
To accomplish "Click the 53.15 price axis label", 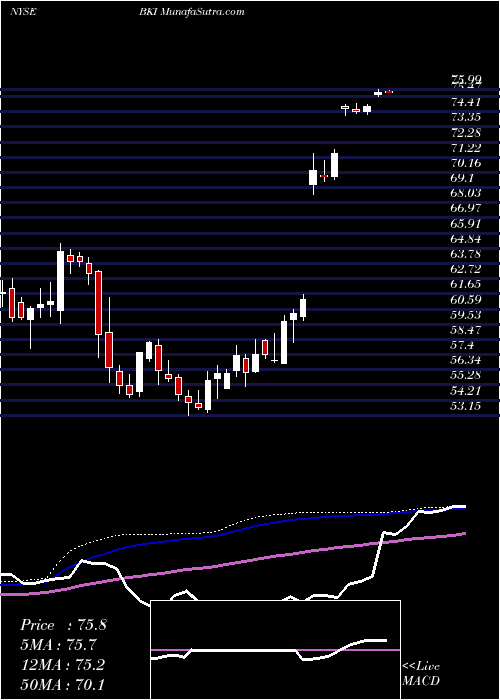I will [466, 406].
